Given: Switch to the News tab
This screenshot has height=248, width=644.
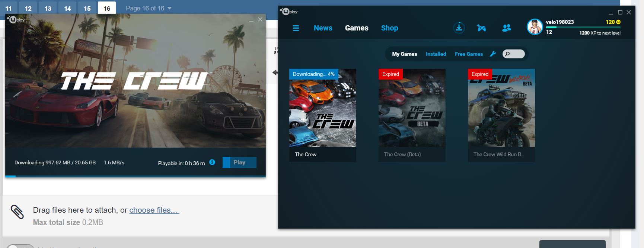Looking at the screenshot, I should coord(323,28).
